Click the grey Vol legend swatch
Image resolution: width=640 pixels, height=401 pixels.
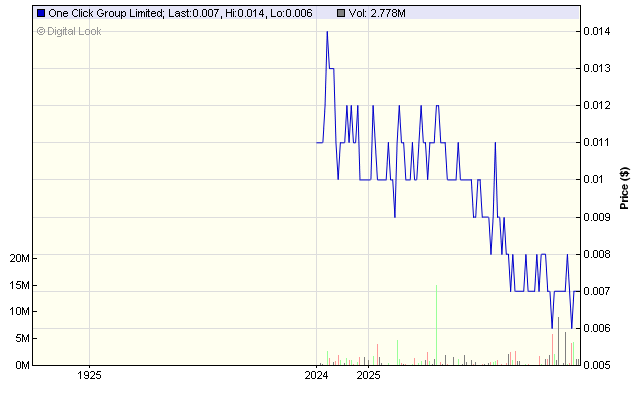[341, 13]
